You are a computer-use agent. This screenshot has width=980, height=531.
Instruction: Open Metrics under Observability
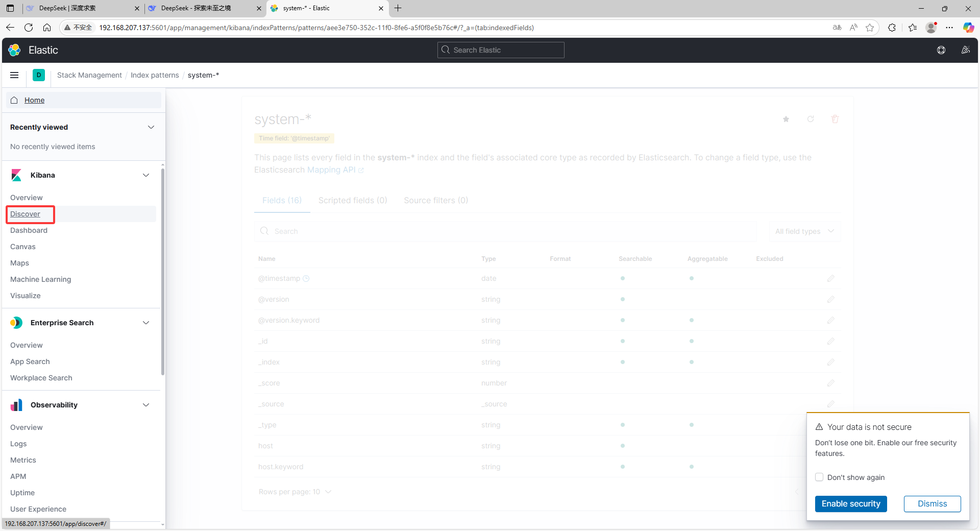(x=23, y=460)
